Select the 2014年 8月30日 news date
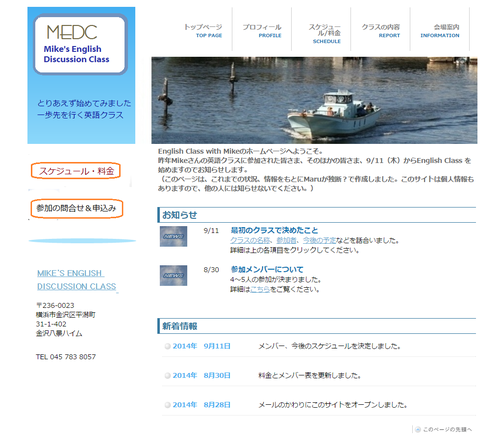 tap(202, 375)
